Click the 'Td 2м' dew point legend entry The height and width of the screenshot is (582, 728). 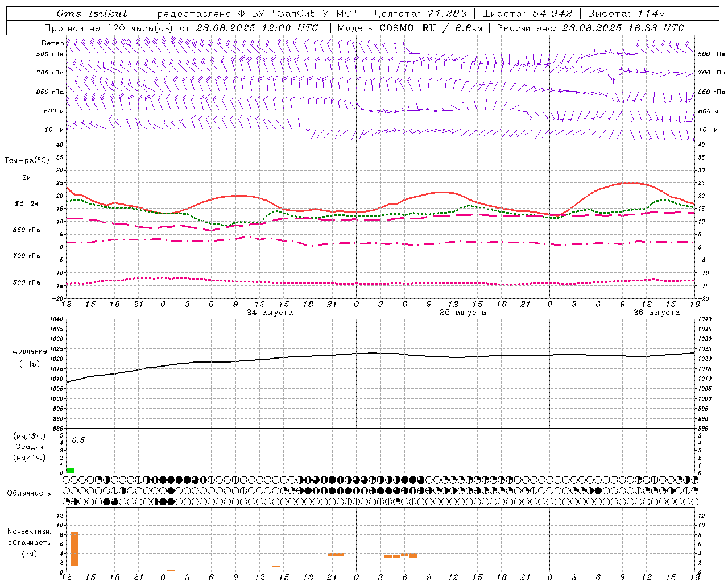click(x=27, y=203)
